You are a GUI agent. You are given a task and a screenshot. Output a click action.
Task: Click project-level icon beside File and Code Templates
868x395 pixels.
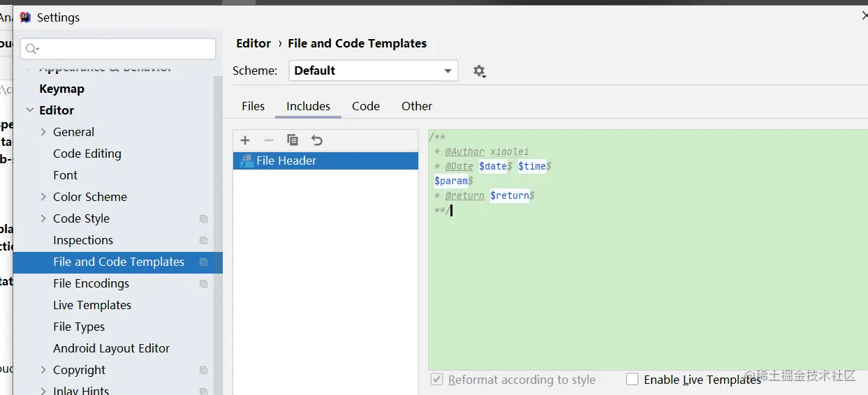pyautogui.click(x=203, y=262)
